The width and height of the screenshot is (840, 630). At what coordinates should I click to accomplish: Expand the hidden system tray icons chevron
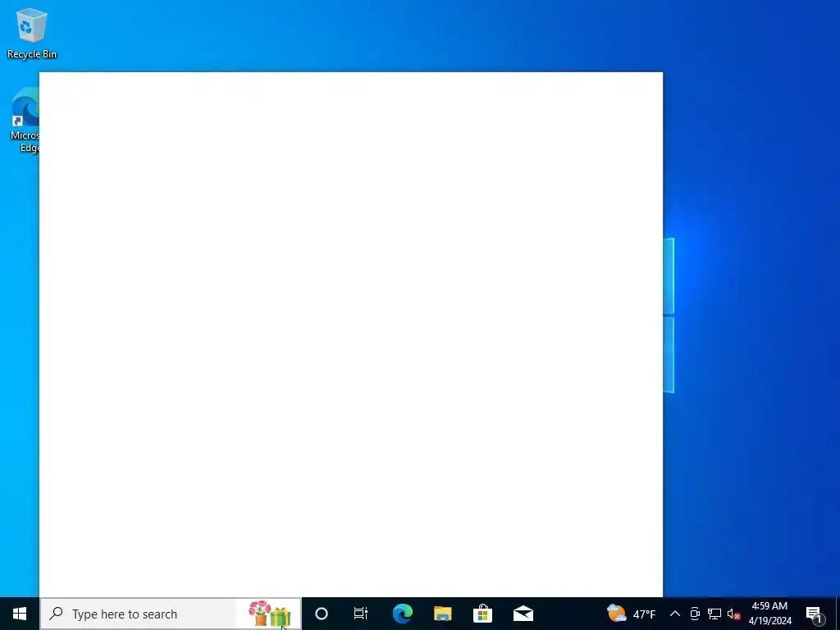(675, 614)
